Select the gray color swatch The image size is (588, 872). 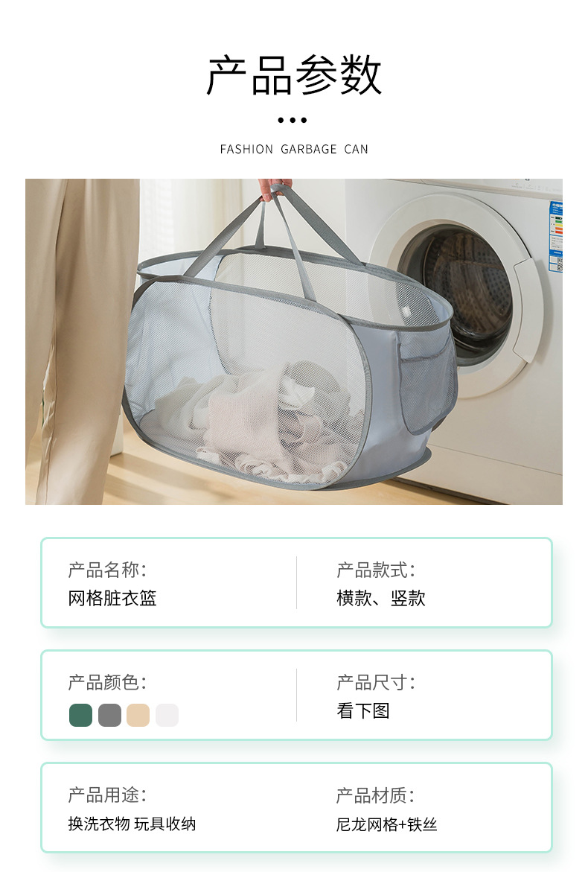click(x=109, y=715)
